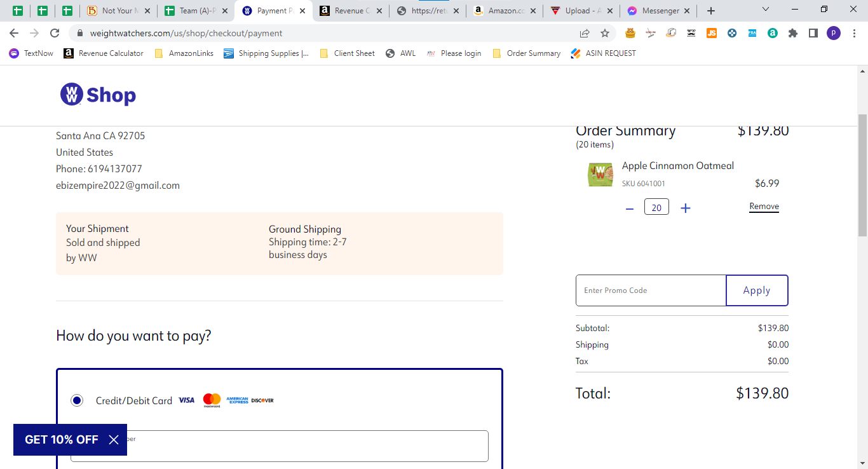
Task: Open the purple P profile avatar
Action: click(834, 33)
